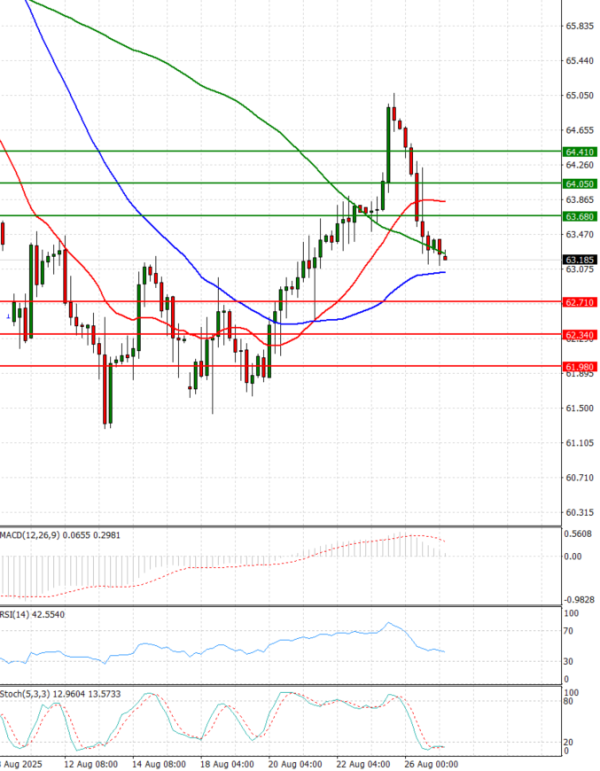This screenshot has width=600, height=771.
Task: Click the current price 63.185 label
Action: pyautogui.click(x=580, y=260)
